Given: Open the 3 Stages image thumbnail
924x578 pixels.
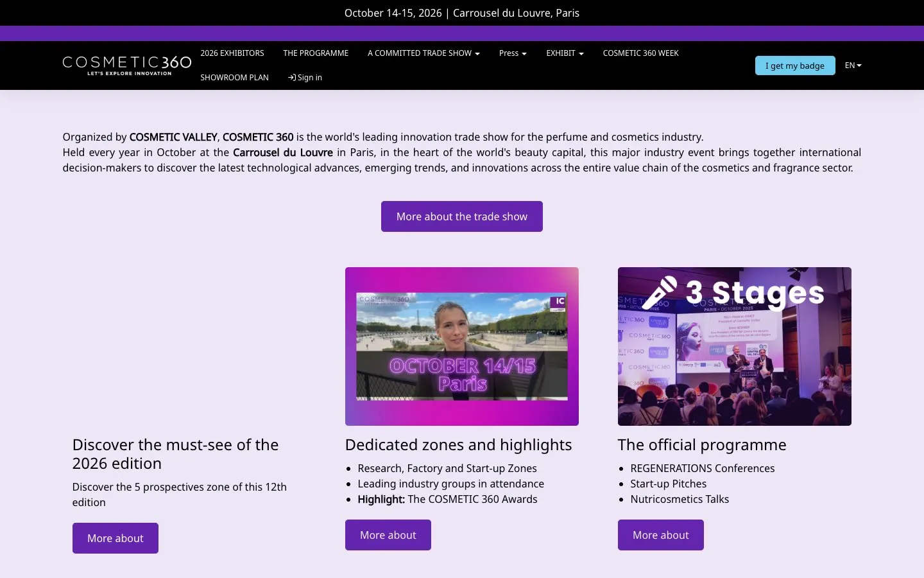Looking at the screenshot, I should coord(735,346).
